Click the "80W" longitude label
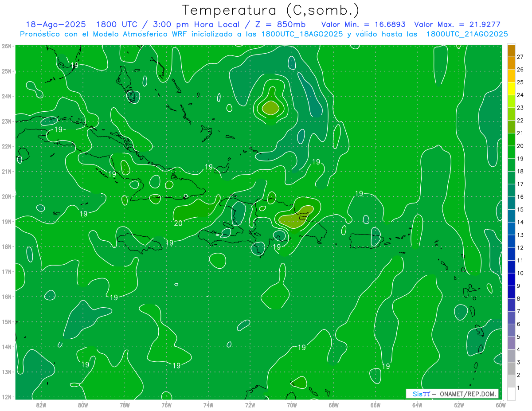The image size is (532, 411). (83, 405)
